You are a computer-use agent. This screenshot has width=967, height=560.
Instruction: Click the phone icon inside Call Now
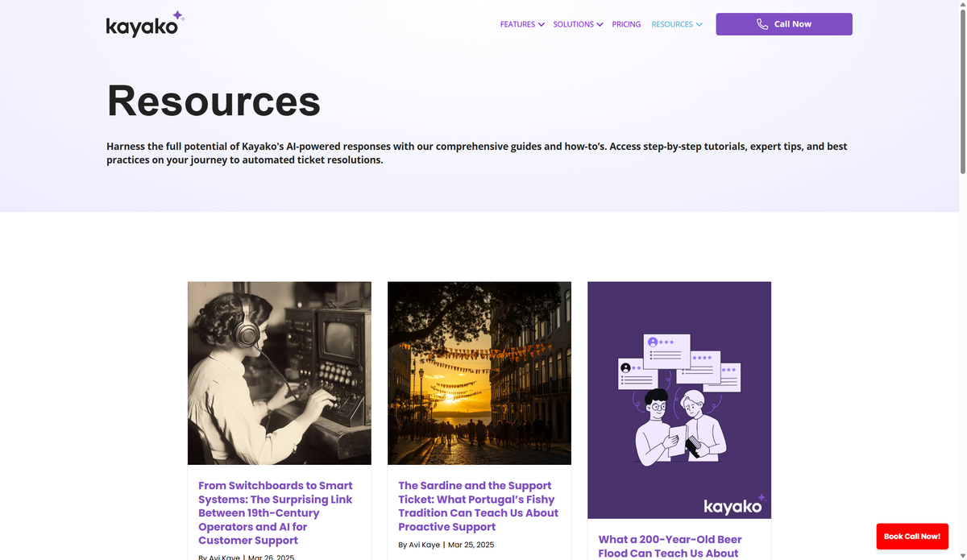coord(762,23)
